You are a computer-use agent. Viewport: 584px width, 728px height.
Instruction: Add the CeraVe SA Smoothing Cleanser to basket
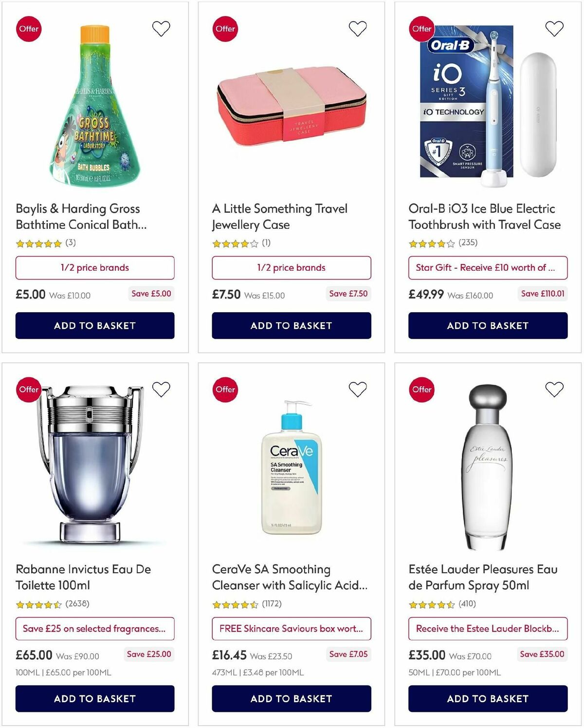click(292, 698)
